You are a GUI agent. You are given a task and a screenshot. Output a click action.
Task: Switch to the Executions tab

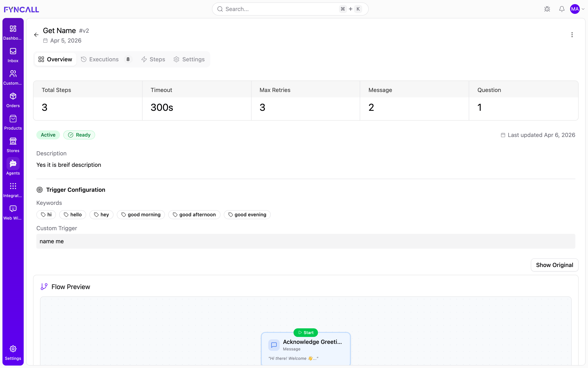(x=106, y=59)
